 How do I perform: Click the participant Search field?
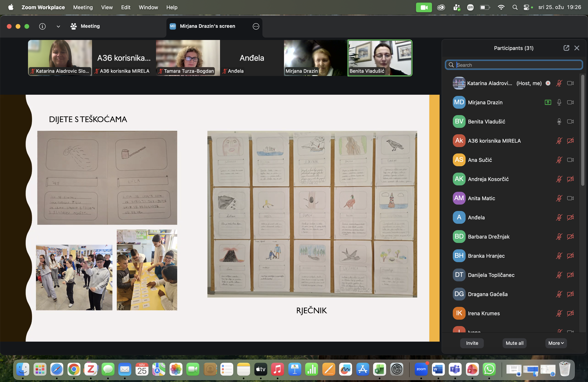514,65
